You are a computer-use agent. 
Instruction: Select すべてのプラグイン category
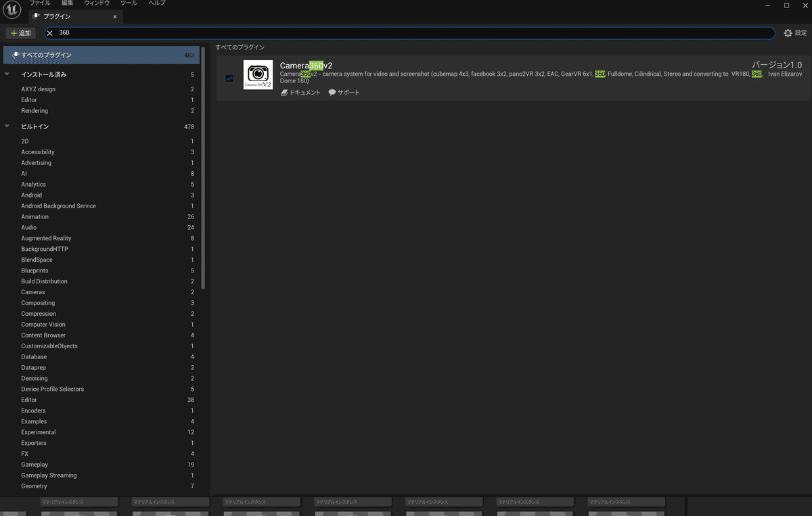point(101,55)
